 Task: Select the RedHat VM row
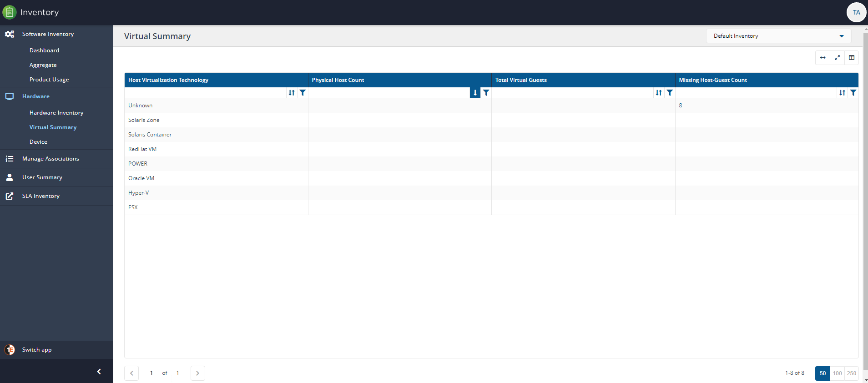point(491,149)
